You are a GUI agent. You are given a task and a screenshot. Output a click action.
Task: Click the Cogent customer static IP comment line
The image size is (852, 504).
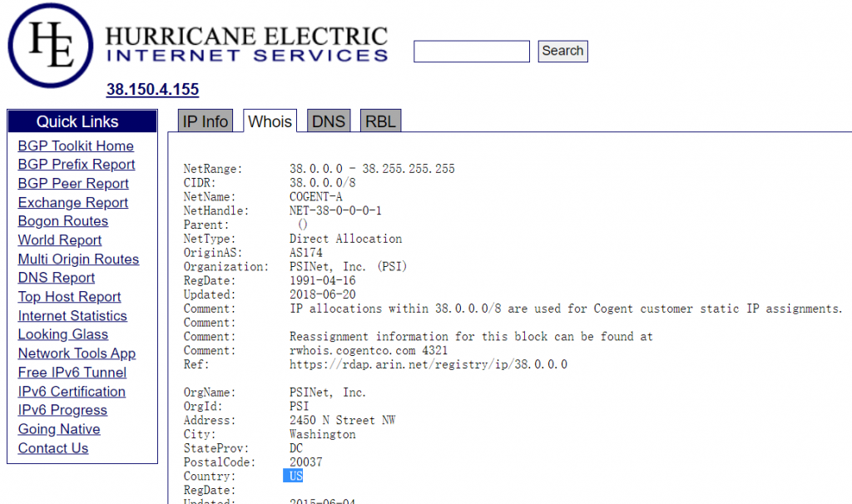pyautogui.click(x=566, y=309)
